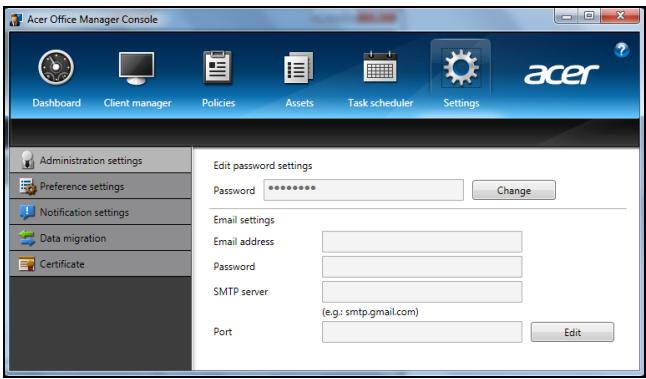Click the 'Email settings' heading

(x=244, y=220)
